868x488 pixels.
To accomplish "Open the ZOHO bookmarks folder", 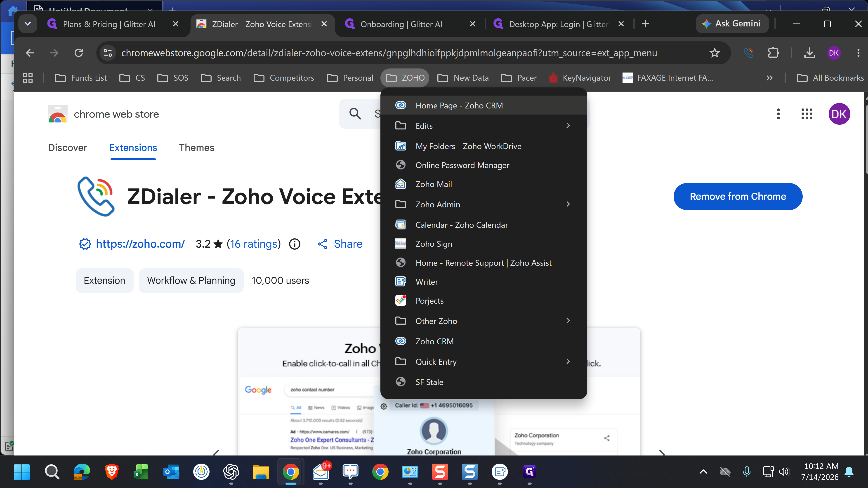I will click(x=405, y=78).
